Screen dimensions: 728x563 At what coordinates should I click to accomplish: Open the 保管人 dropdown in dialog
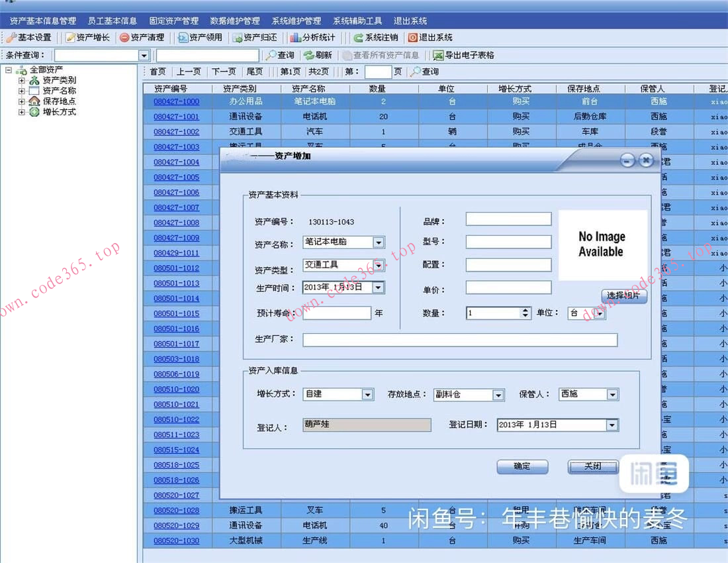coord(612,395)
